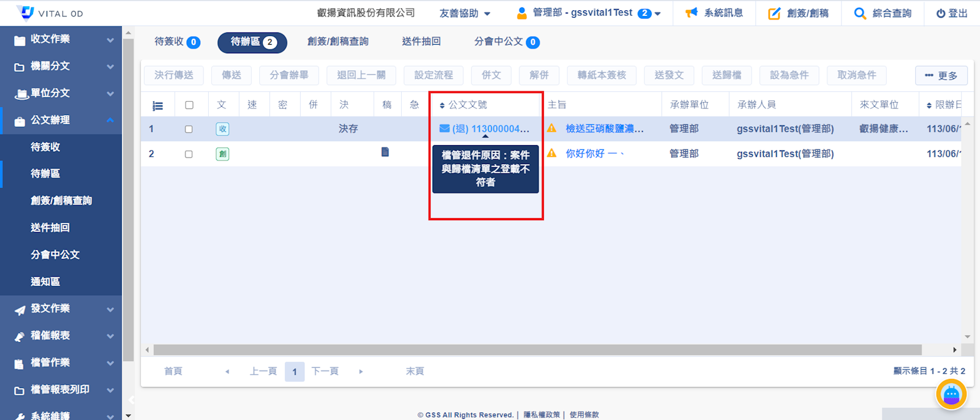Click the warning triangle icon in row 1

pyautogui.click(x=552, y=129)
